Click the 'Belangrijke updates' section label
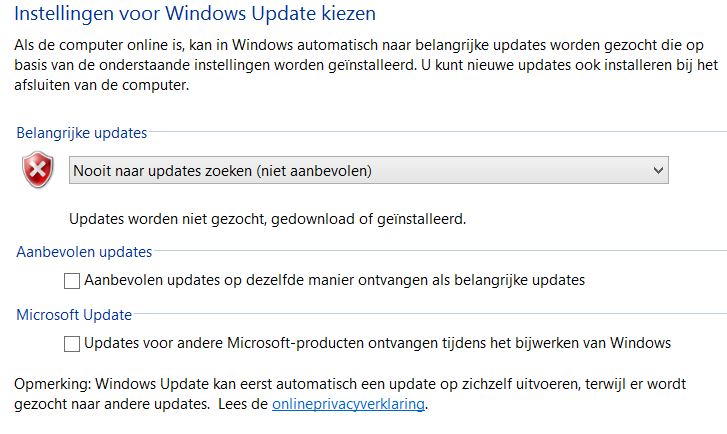This screenshot has width=727, height=434. click(x=82, y=133)
